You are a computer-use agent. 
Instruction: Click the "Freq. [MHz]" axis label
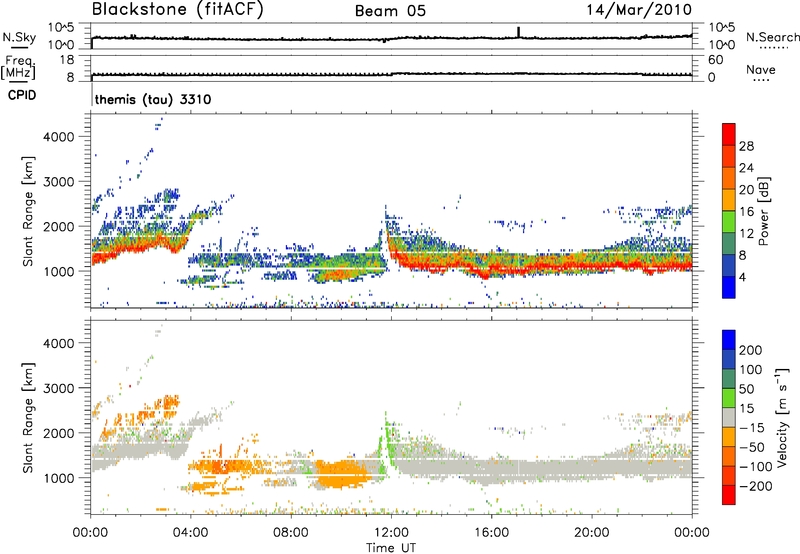18,67
